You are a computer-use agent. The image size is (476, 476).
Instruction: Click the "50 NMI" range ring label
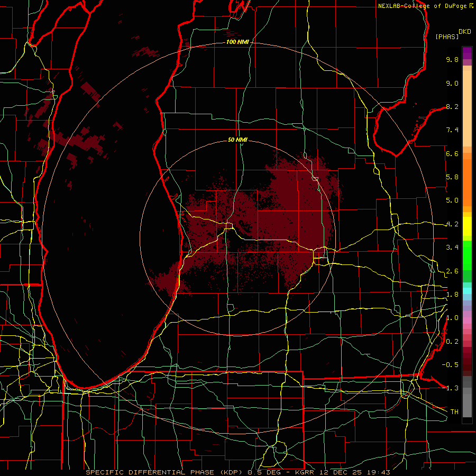click(x=237, y=140)
